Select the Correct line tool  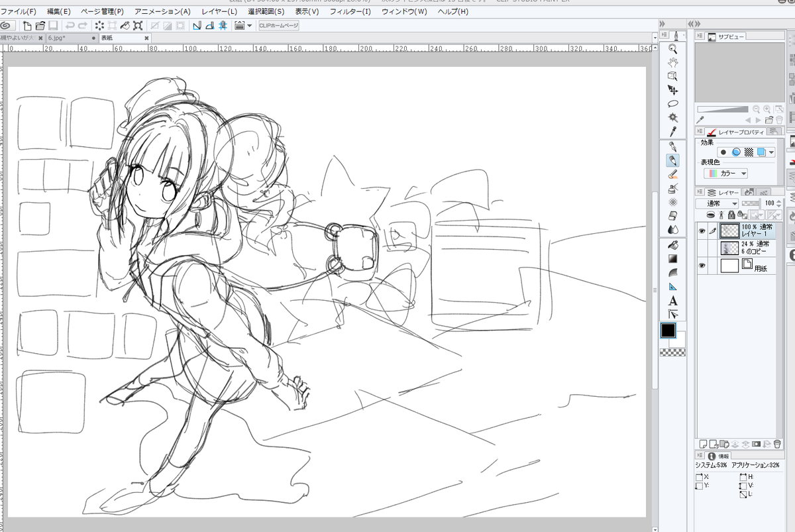coord(672,314)
